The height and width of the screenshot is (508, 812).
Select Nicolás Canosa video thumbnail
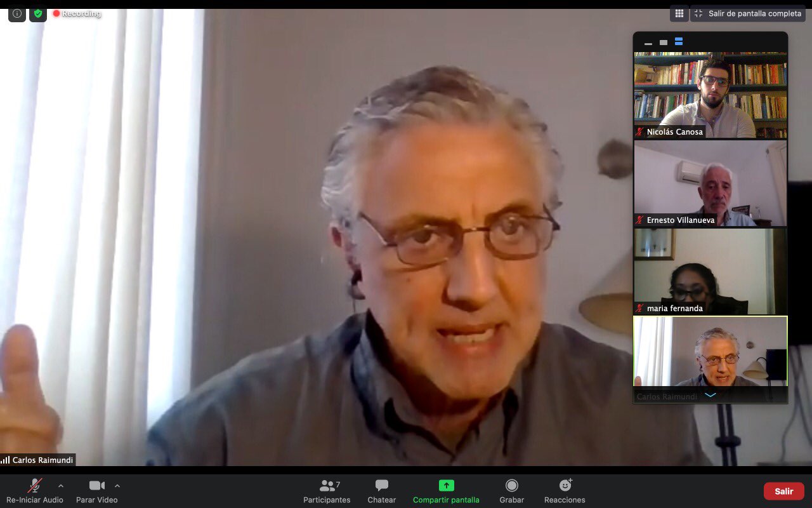710,95
